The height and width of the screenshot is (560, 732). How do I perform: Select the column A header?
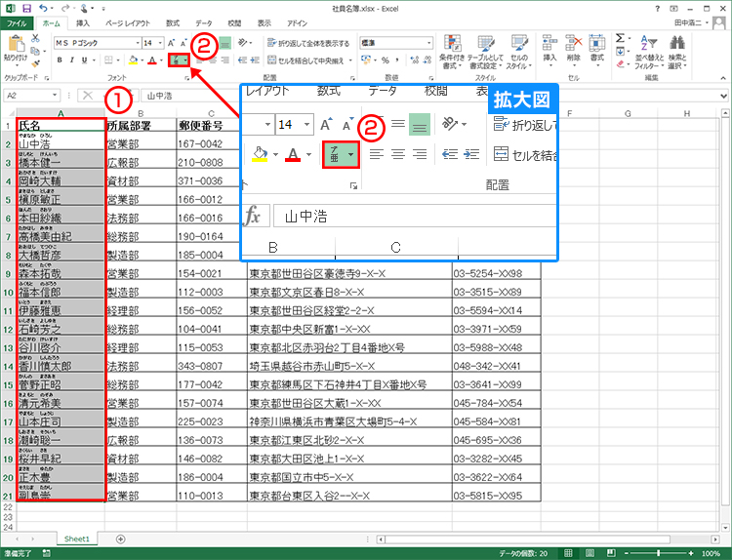[61, 112]
